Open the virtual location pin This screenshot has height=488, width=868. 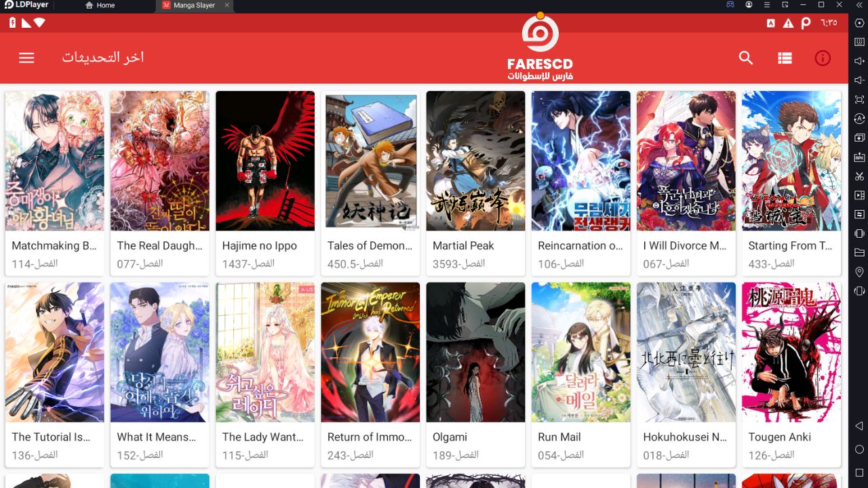pos(859,272)
